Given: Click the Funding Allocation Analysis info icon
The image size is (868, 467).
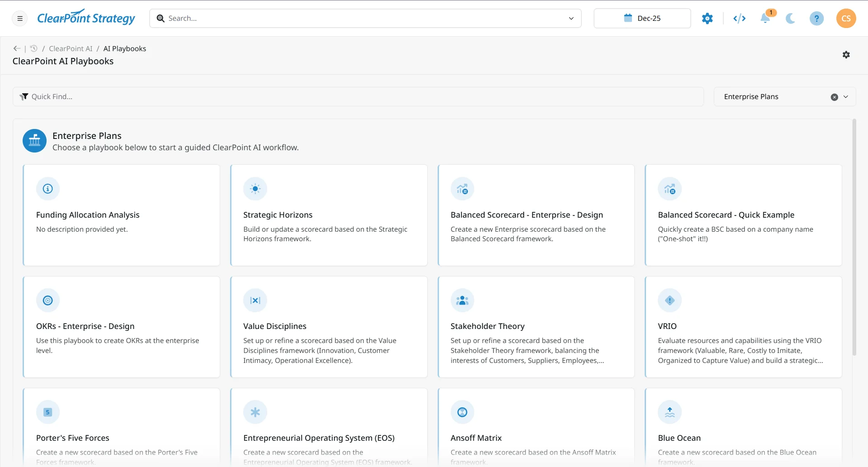Looking at the screenshot, I should (x=48, y=189).
